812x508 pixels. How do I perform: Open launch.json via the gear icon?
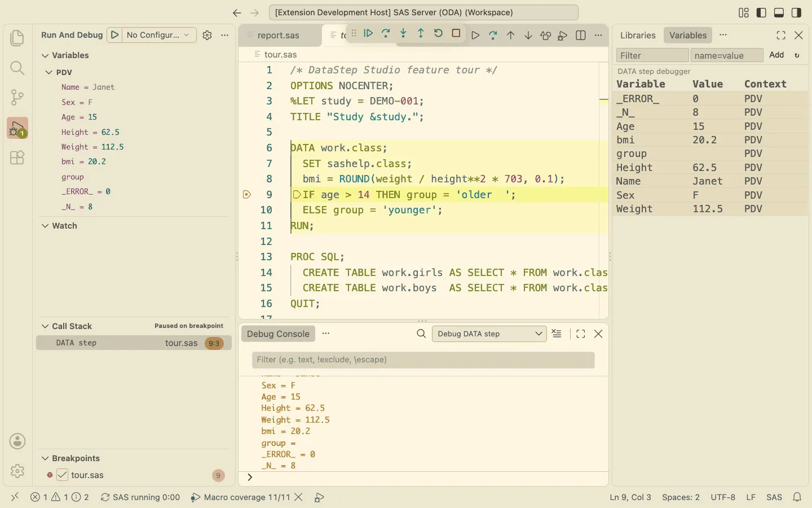pyautogui.click(x=207, y=35)
